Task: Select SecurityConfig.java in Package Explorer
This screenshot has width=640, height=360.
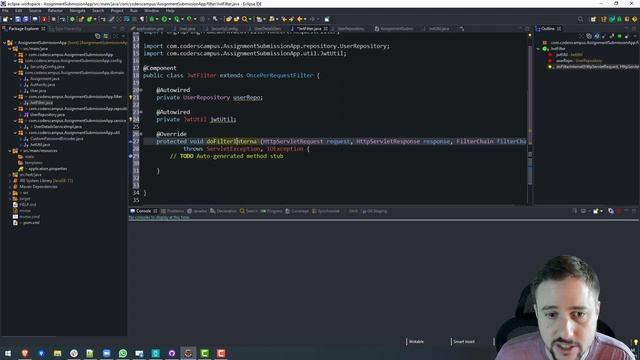Action: pyautogui.click(x=47, y=67)
